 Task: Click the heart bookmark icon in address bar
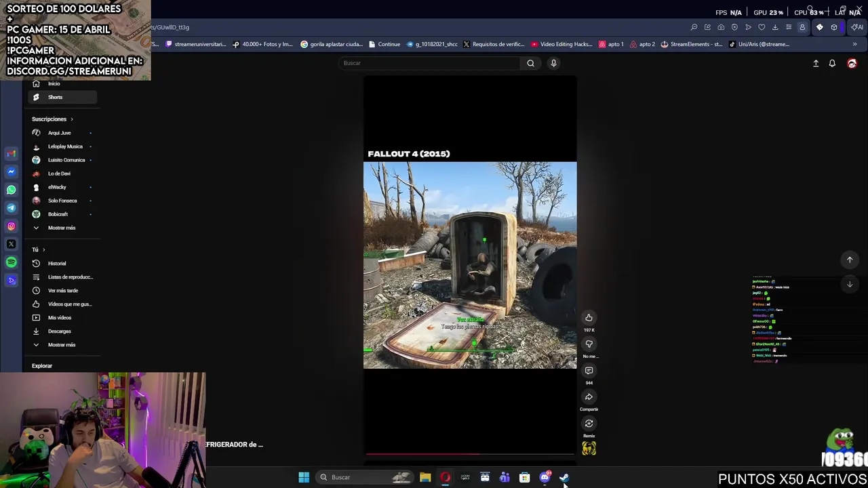[762, 27]
